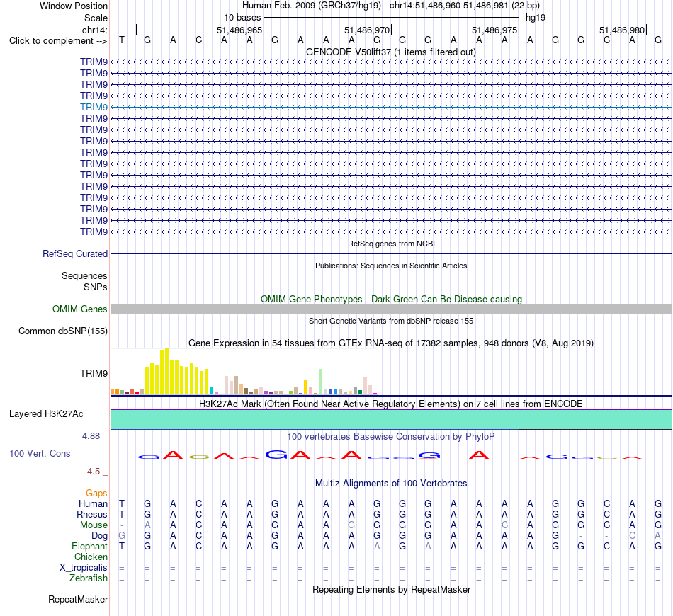673x616 pixels.
Task: Click coordinate '51,486,965' on the ruler
Action: click(239, 30)
